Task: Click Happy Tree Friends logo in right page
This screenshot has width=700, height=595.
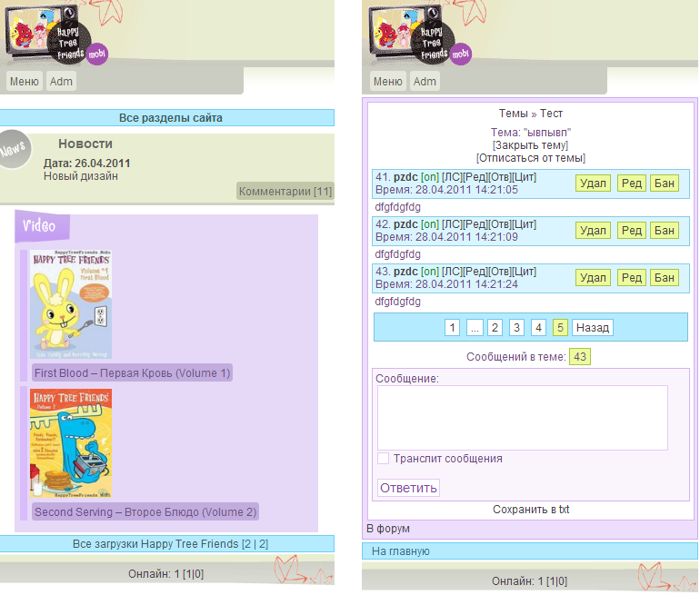Action: click(420, 35)
